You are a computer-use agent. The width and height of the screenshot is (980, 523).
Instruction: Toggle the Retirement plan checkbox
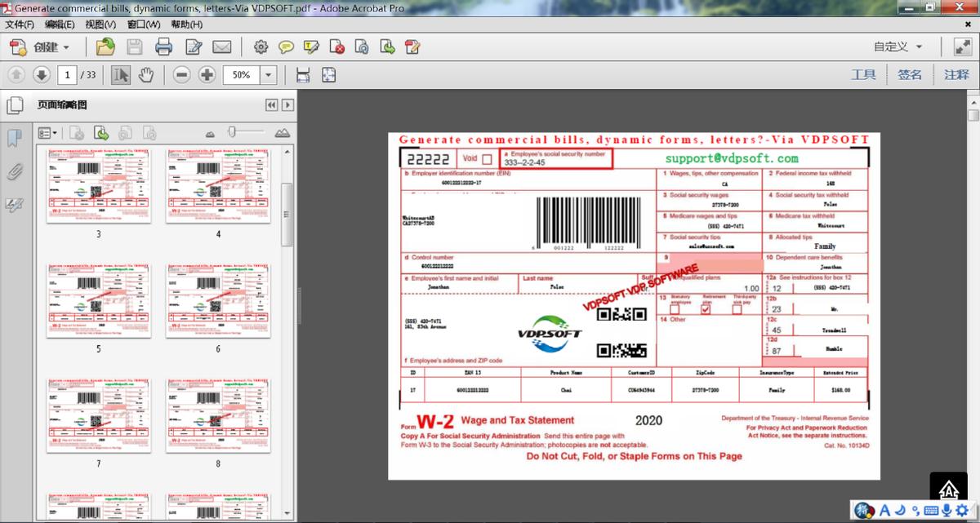(x=706, y=309)
